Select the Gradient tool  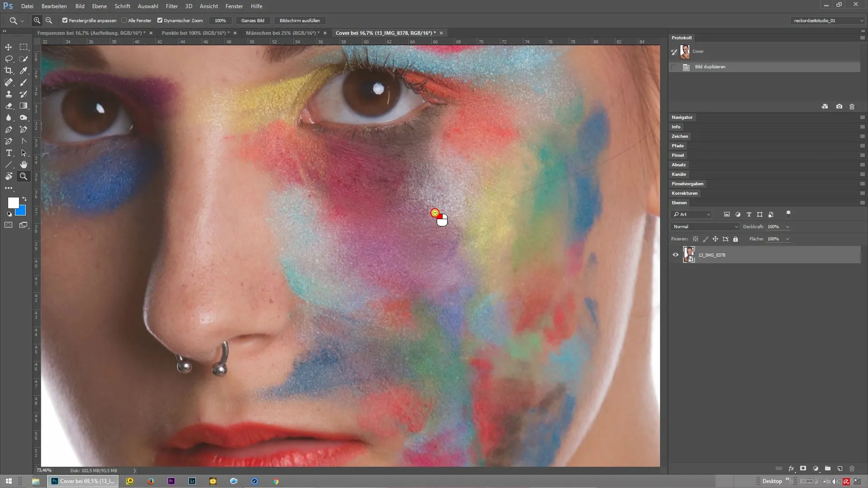[24, 106]
